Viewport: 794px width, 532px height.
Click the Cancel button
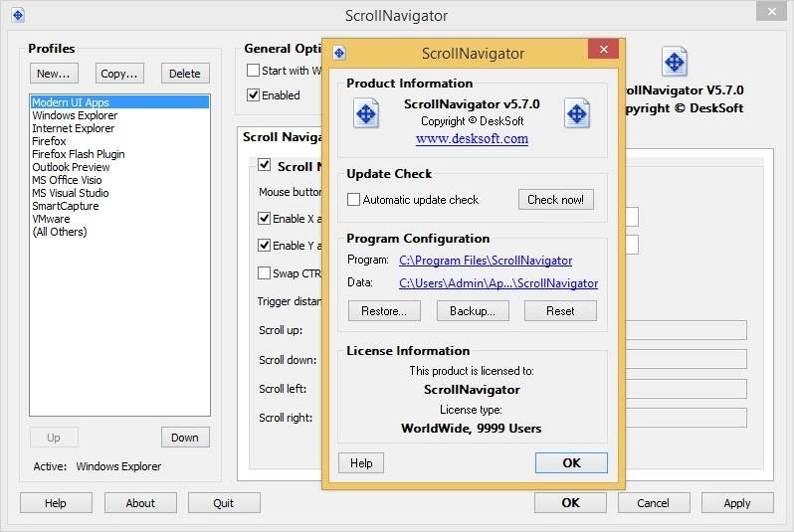pyautogui.click(x=654, y=503)
